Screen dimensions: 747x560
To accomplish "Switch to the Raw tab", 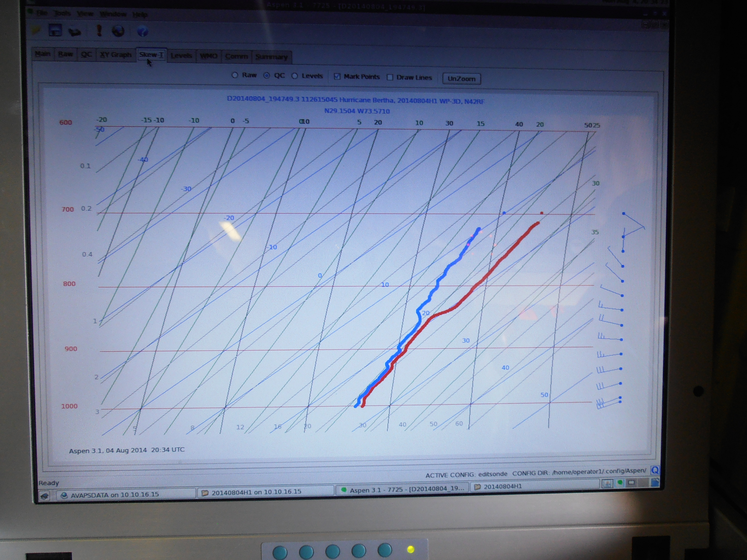I will (x=65, y=54).
